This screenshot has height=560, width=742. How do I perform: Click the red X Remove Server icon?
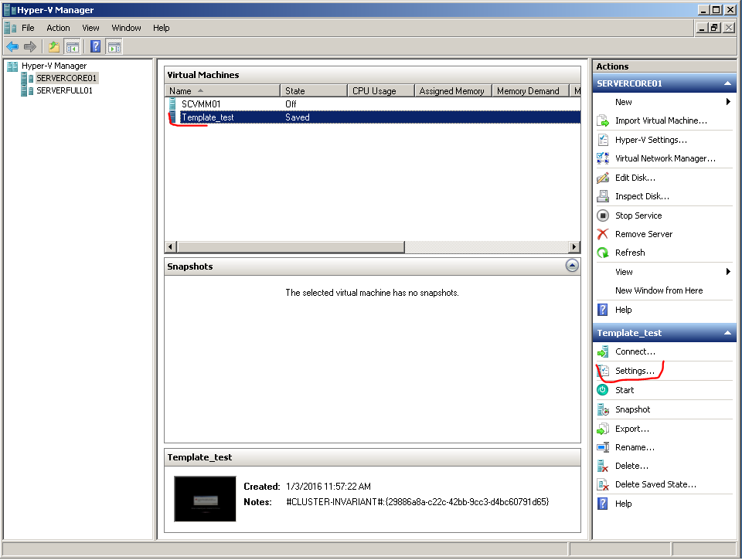pos(603,234)
